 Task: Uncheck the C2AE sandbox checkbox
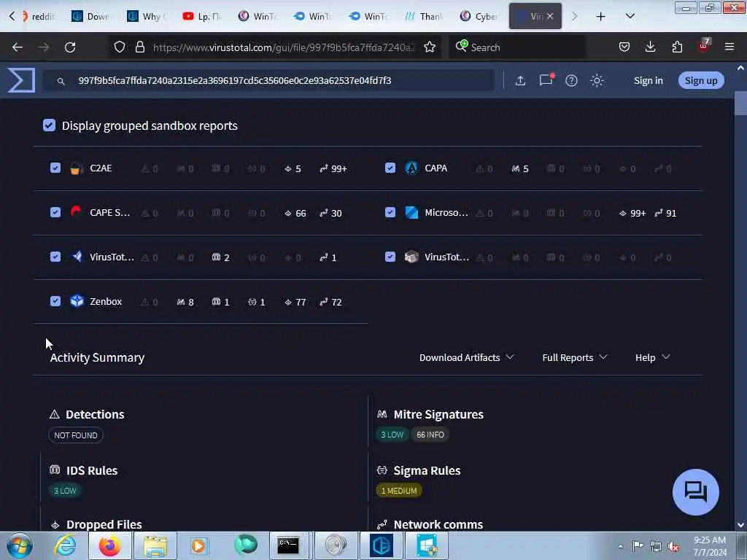coord(55,168)
